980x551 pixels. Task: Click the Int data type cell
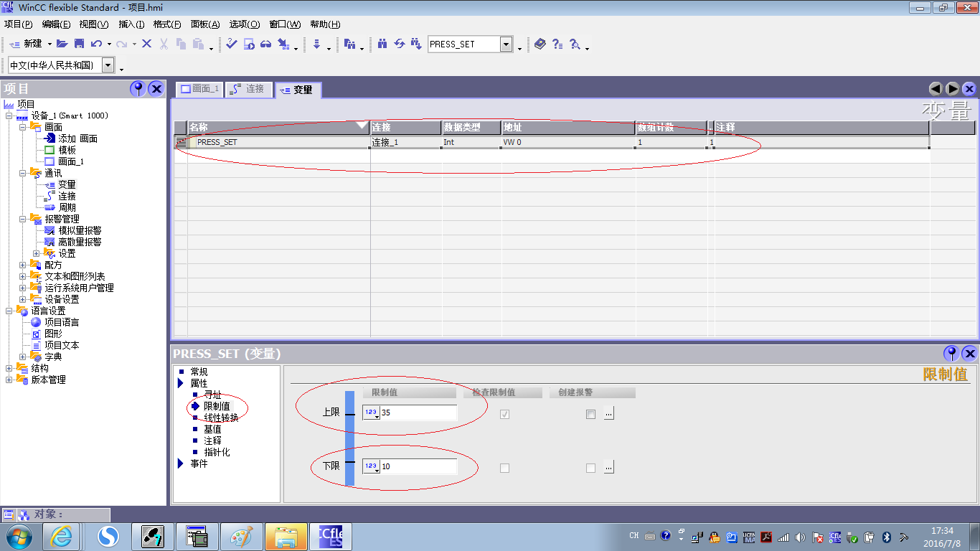tap(471, 142)
